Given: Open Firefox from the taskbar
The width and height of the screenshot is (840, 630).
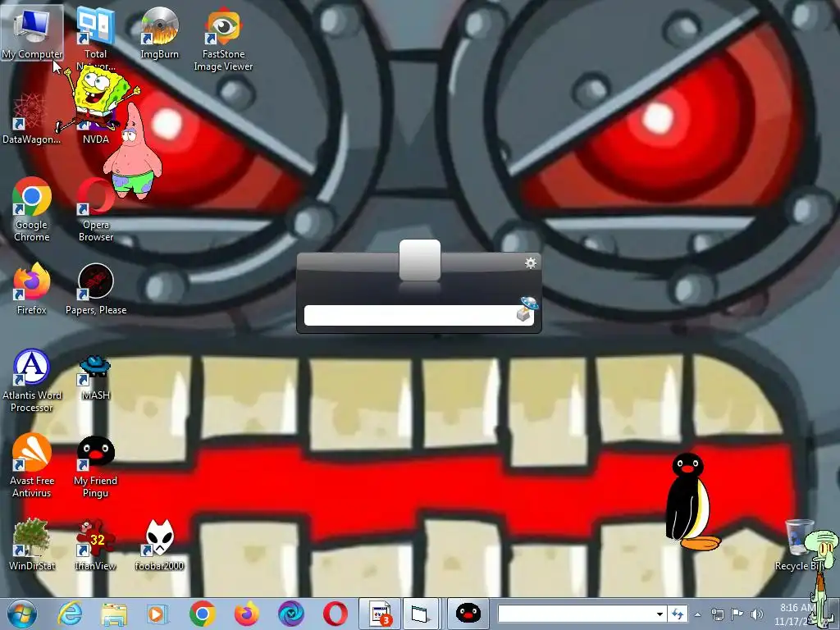Looking at the screenshot, I should coord(246,614).
